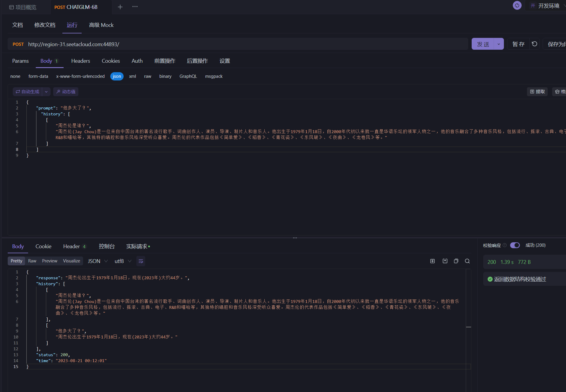Select the GraphQL body type

pos(188,76)
